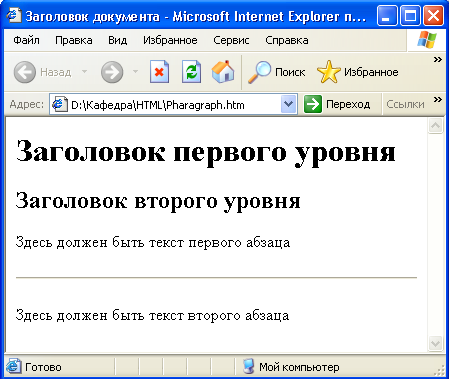Close the Internet Explorer window
449x379 pixels.
tap(433, 16)
